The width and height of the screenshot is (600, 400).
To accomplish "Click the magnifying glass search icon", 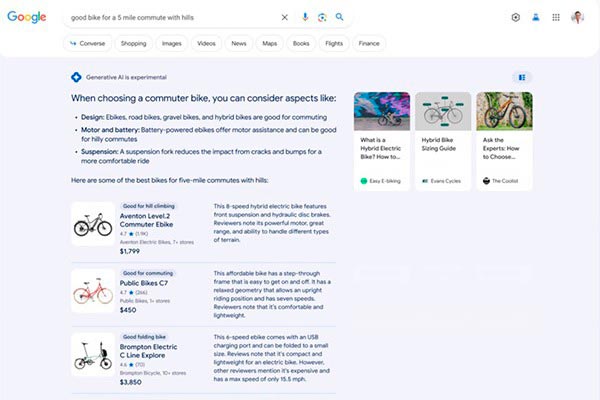I will click(x=340, y=17).
